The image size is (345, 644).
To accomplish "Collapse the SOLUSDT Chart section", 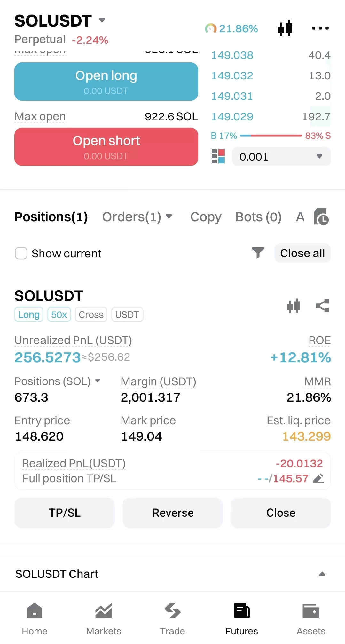I will pyautogui.click(x=322, y=574).
